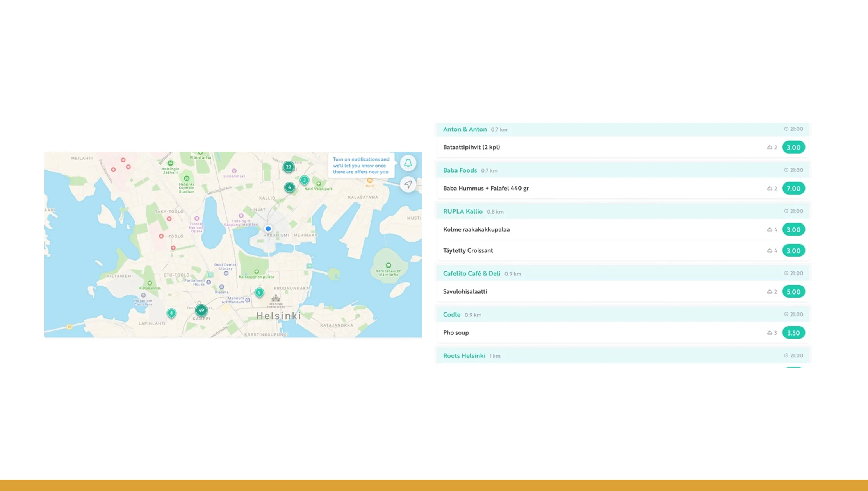Open the Anton & Anton restaurant link

coord(465,129)
